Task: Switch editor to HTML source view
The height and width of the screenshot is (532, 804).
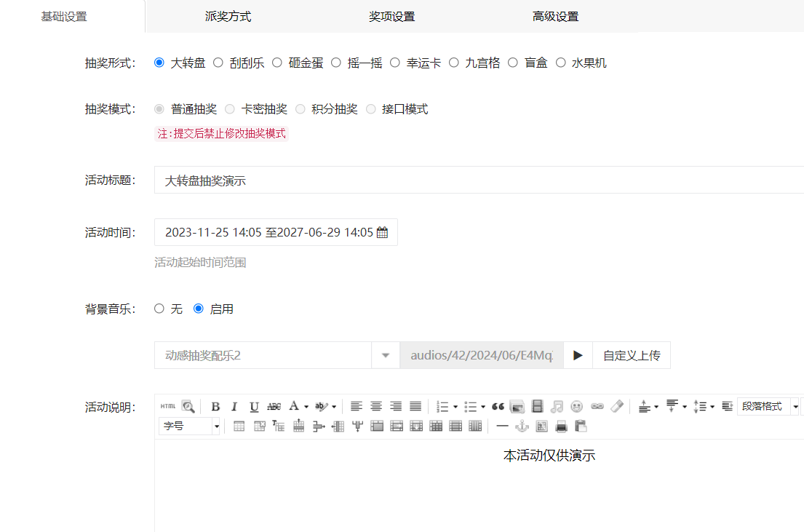Action: tap(167, 406)
